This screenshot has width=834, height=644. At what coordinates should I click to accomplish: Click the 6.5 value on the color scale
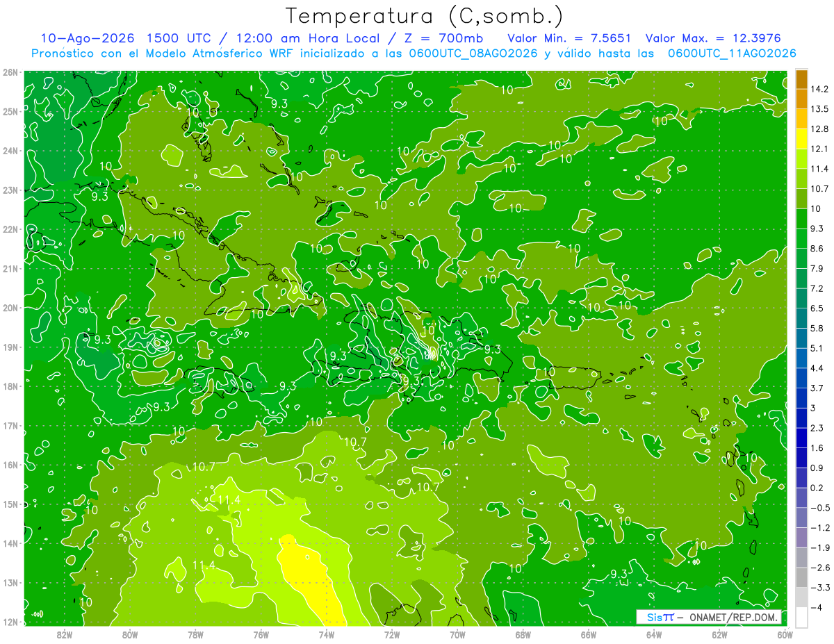[818, 308]
